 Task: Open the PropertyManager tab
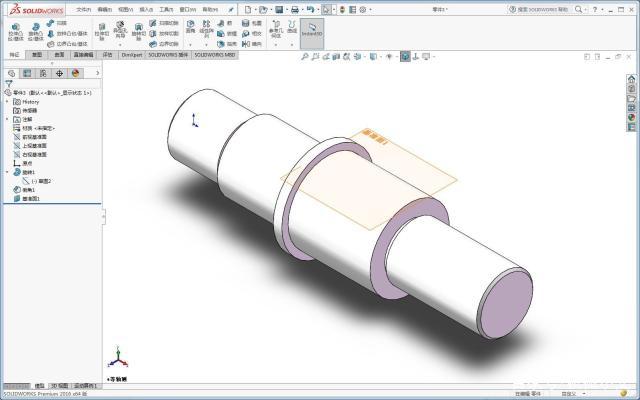pos(27,73)
